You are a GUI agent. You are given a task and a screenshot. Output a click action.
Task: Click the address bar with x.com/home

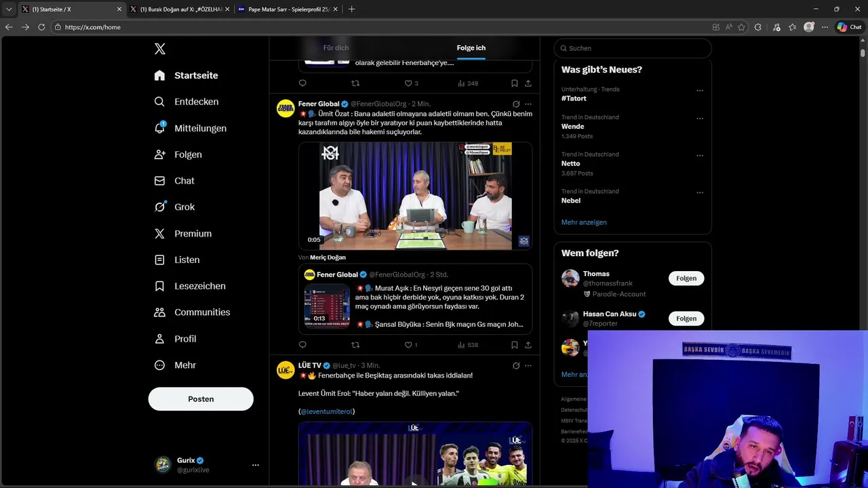(x=380, y=27)
